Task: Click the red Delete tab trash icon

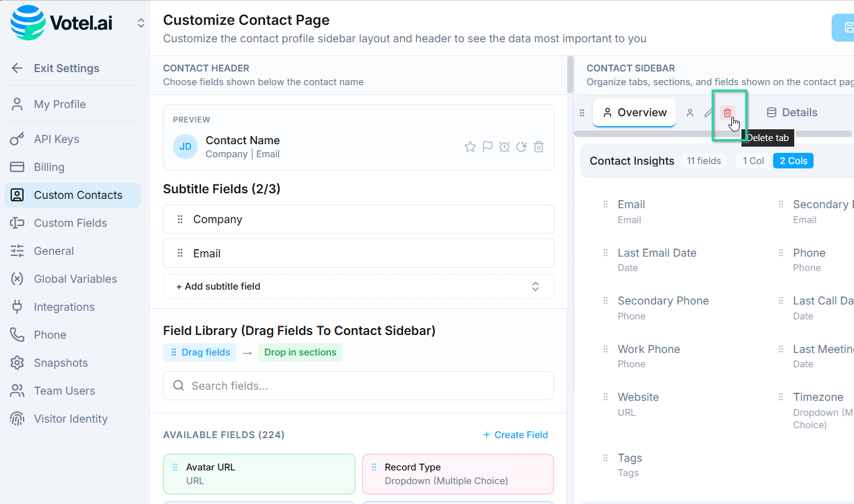Action: [x=727, y=112]
